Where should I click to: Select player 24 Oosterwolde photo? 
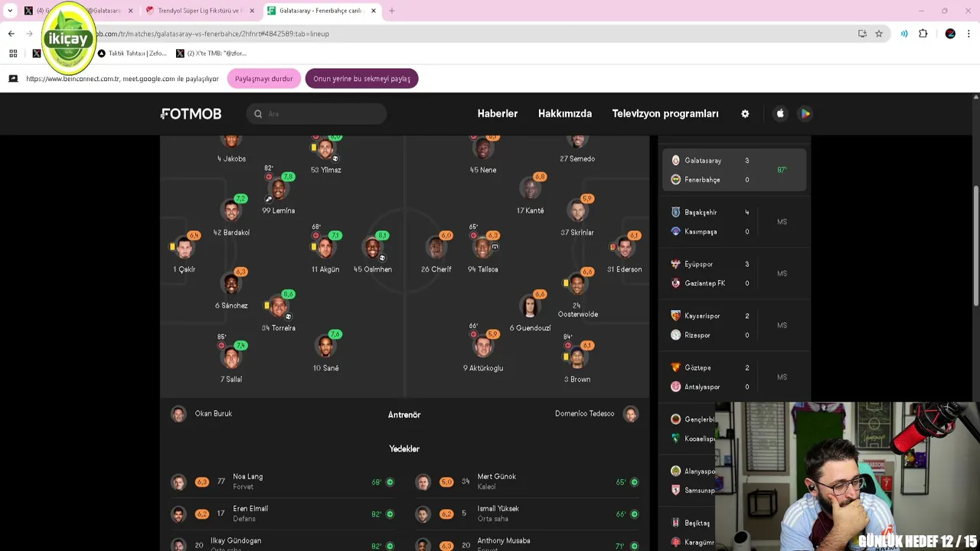(x=577, y=285)
